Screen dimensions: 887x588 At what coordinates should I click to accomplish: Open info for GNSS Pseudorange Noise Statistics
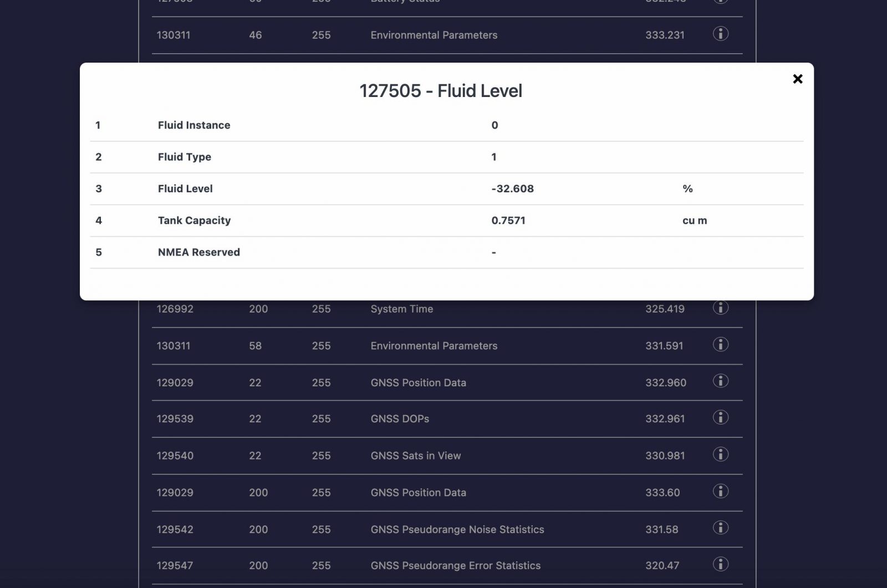click(x=720, y=528)
